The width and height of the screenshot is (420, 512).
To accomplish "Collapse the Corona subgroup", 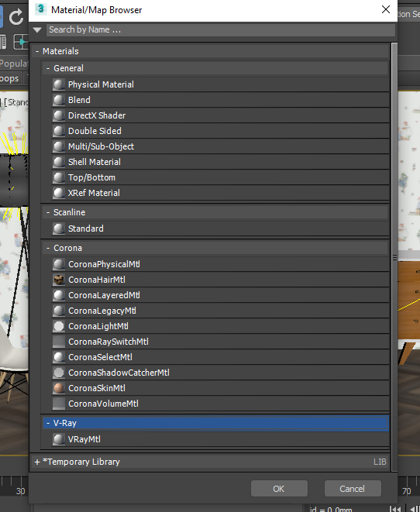I will [x=48, y=248].
